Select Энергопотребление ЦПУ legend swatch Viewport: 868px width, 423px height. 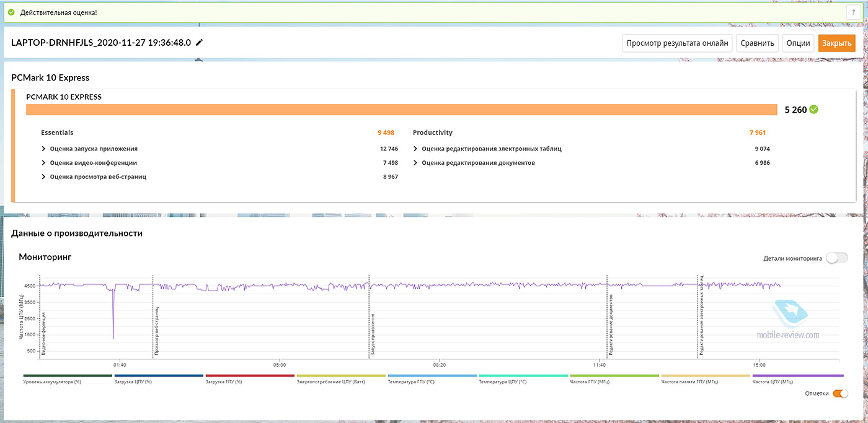[341, 375]
